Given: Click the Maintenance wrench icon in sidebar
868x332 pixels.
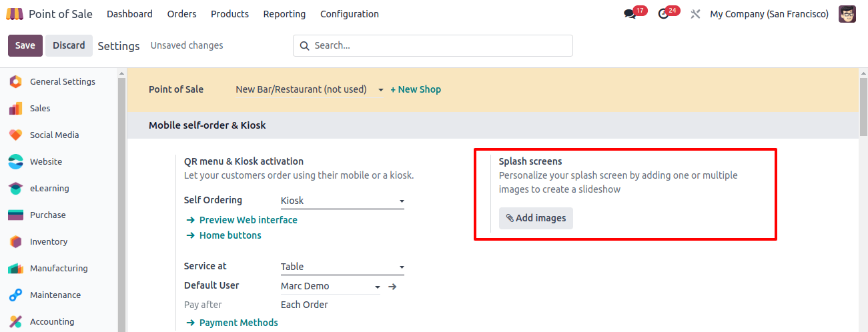Looking at the screenshot, I should pos(15,295).
